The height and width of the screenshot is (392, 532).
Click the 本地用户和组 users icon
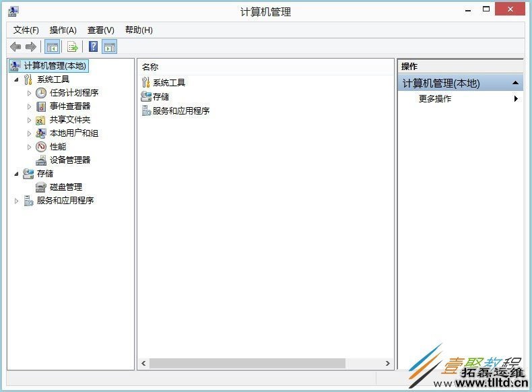tap(41, 133)
